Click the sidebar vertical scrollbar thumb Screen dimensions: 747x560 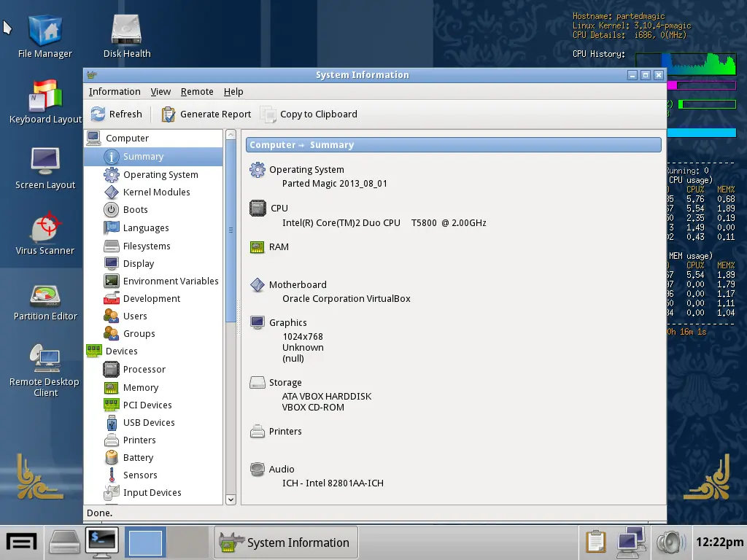click(231, 231)
